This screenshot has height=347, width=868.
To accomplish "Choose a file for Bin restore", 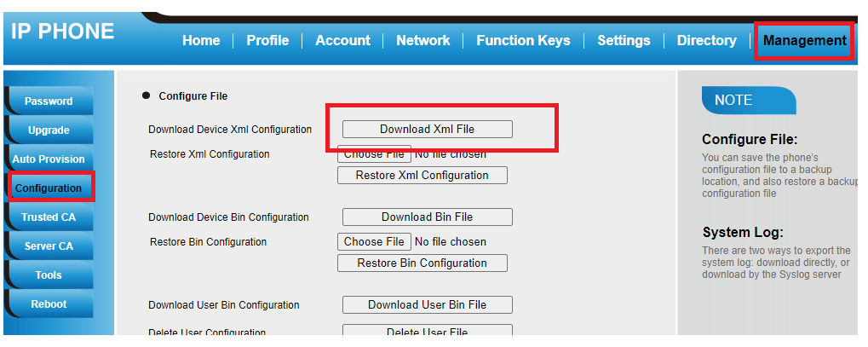I will [x=374, y=242].
